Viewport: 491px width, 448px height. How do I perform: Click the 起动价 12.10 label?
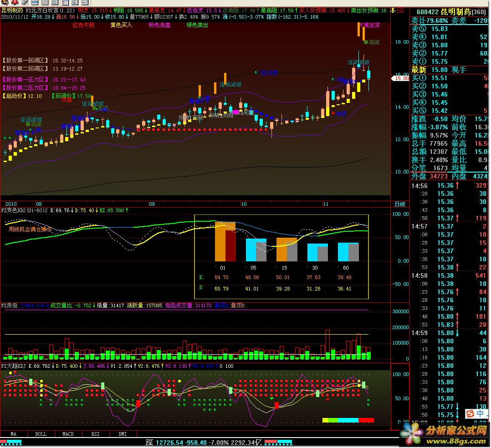click(22, 96)
